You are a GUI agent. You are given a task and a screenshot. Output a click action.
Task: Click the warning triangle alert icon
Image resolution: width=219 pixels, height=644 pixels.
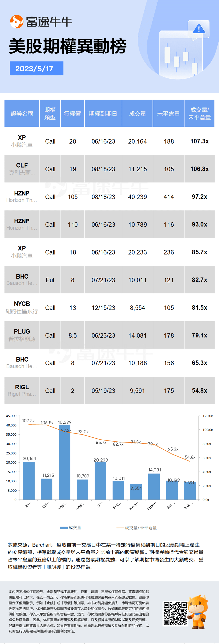[x=199, y=29]
